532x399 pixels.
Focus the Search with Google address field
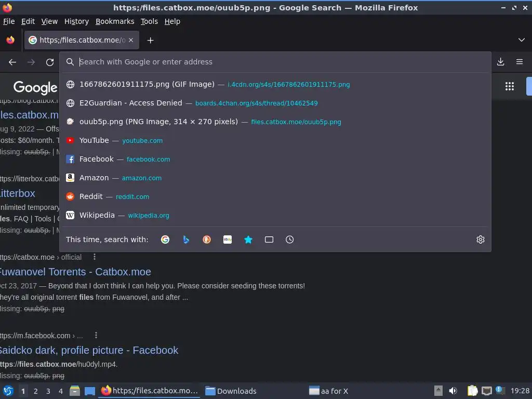275,62
